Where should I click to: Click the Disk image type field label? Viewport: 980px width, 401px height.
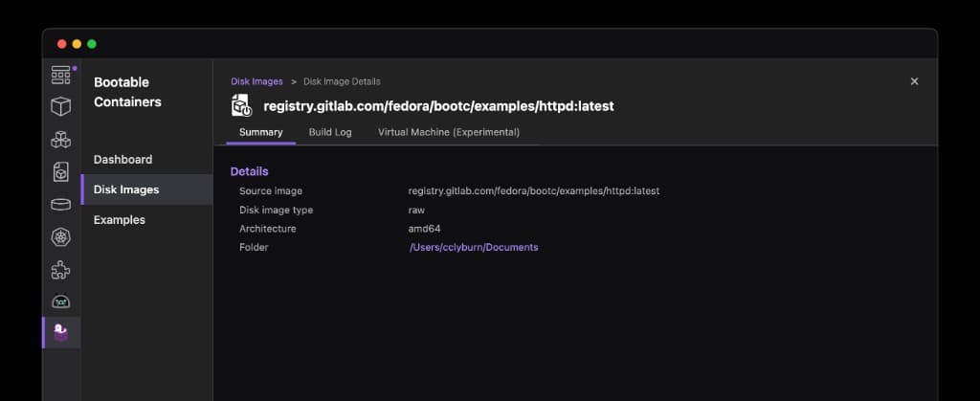tap(277, 210)
